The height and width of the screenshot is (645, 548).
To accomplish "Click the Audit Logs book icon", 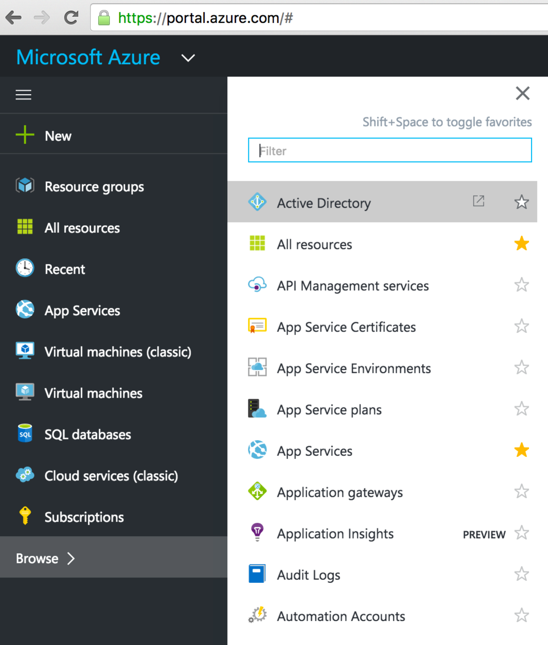I will (257, 573).
